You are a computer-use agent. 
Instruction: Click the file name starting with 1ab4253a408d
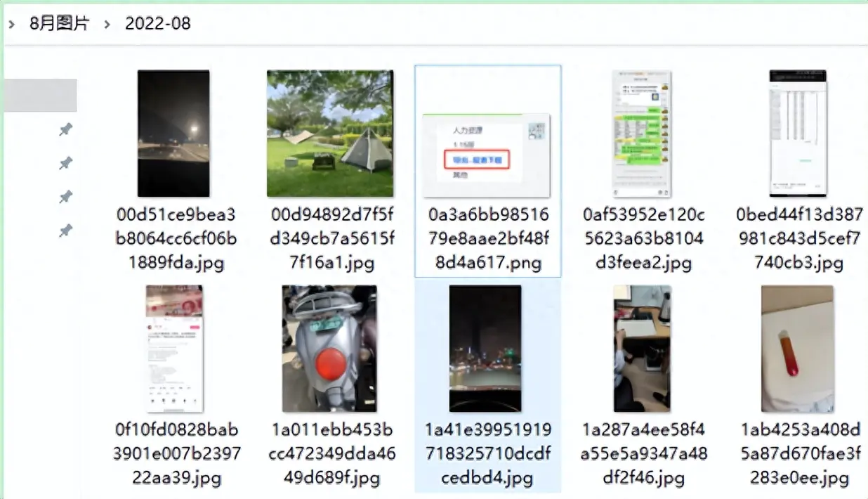click(800, 454)
